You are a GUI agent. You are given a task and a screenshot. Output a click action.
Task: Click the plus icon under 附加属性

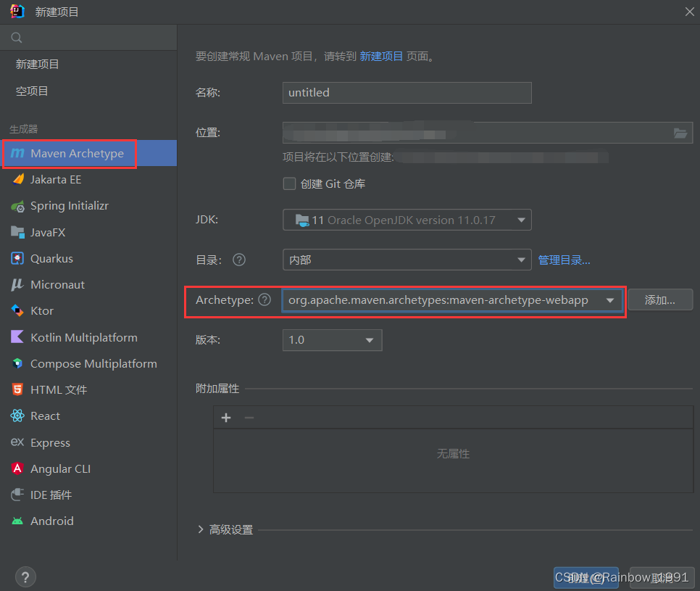point(225,418)
